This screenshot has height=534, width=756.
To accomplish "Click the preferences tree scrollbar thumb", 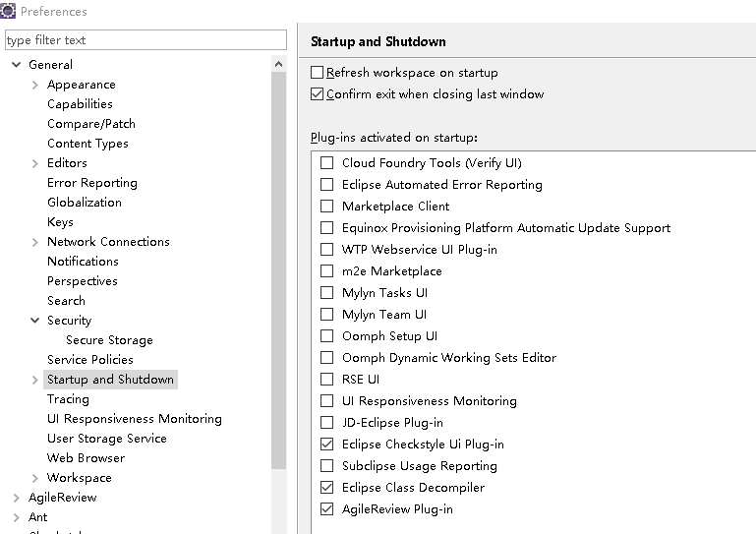I will click(278, 270).
